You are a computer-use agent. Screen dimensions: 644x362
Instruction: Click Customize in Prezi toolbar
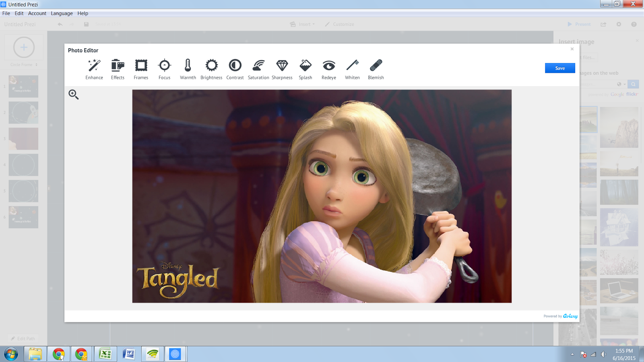pyautogui.click(x=340, y=24)
